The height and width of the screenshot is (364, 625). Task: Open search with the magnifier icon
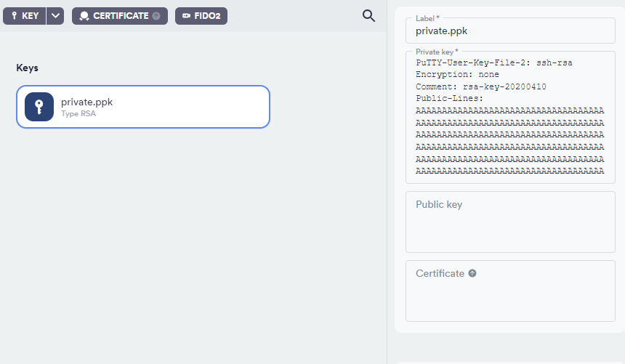pyautogui.click(x=368, y=16)
